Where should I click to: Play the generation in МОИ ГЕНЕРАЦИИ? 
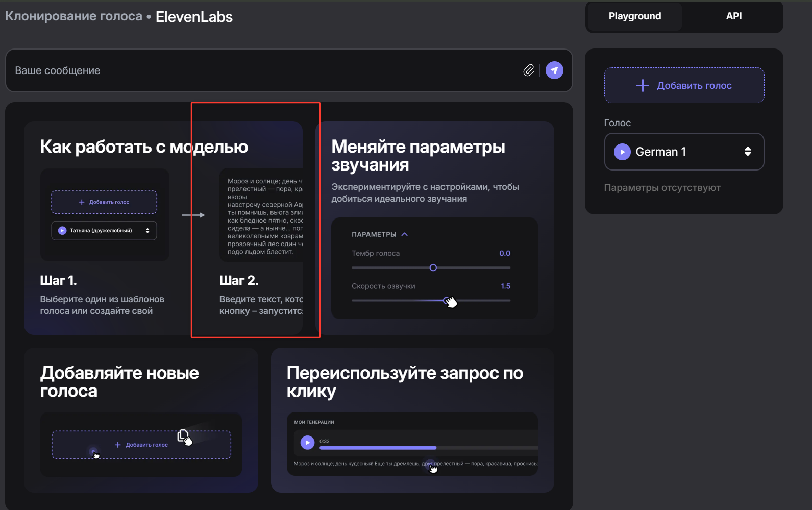click(x=307, y=443)
